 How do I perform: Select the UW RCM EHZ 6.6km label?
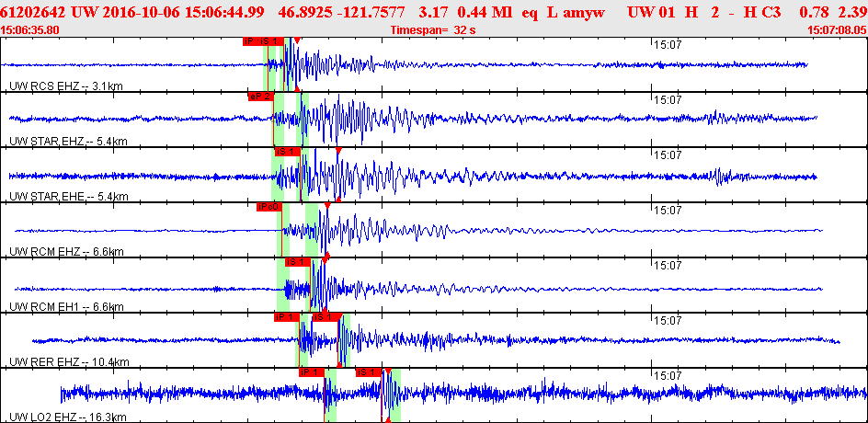(66, 252)
